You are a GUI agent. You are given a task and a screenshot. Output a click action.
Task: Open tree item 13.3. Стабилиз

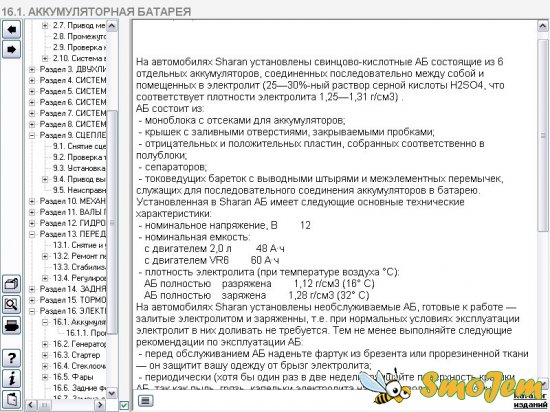click(79, 267)
